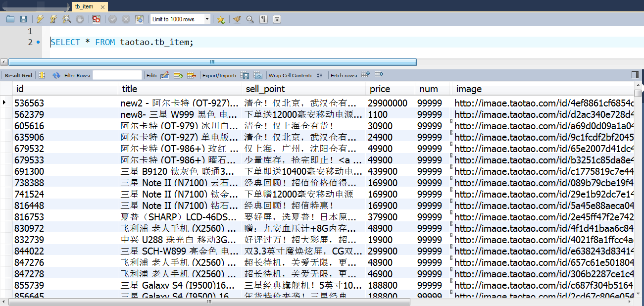Toggle word wrap in editor icon

(277, 19)
